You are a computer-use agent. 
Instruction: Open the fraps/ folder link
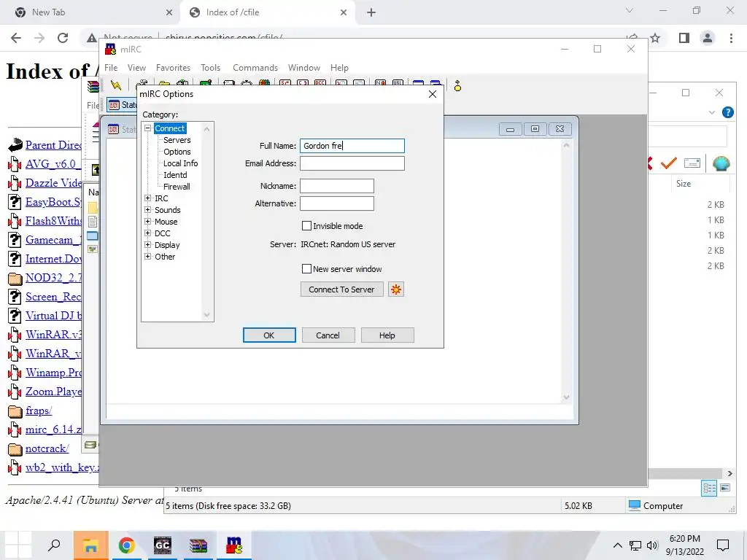[39, 411]
